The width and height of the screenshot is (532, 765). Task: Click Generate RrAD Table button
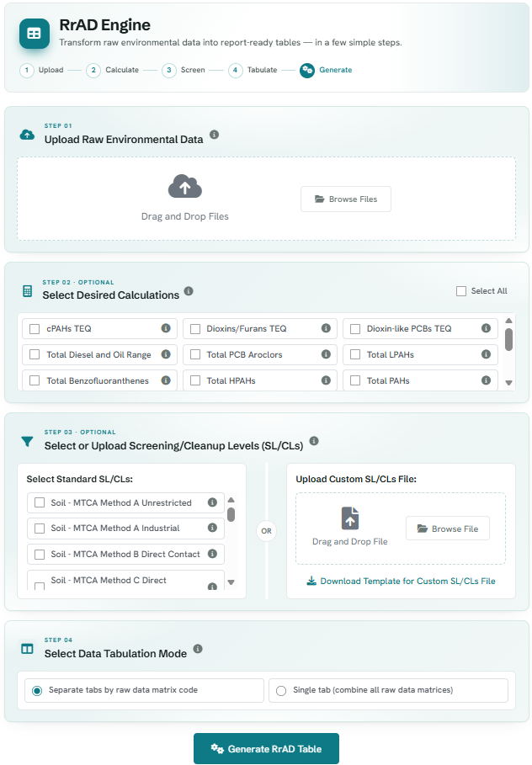click(266, 748)
